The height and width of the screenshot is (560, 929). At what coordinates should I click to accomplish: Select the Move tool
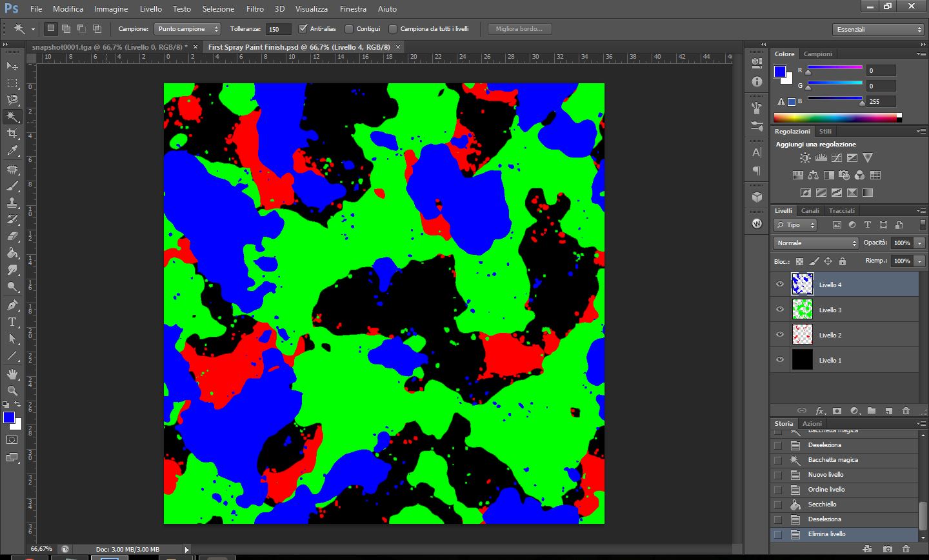coord(12,66)
